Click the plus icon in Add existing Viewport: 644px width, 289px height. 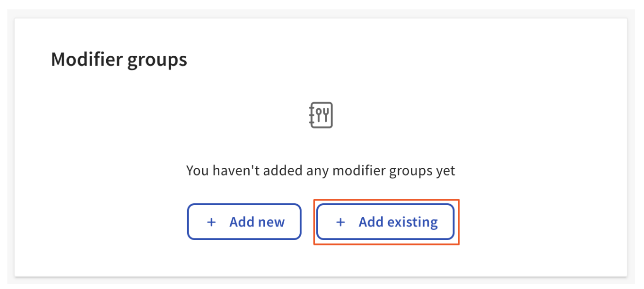click(x=340, y=222)
